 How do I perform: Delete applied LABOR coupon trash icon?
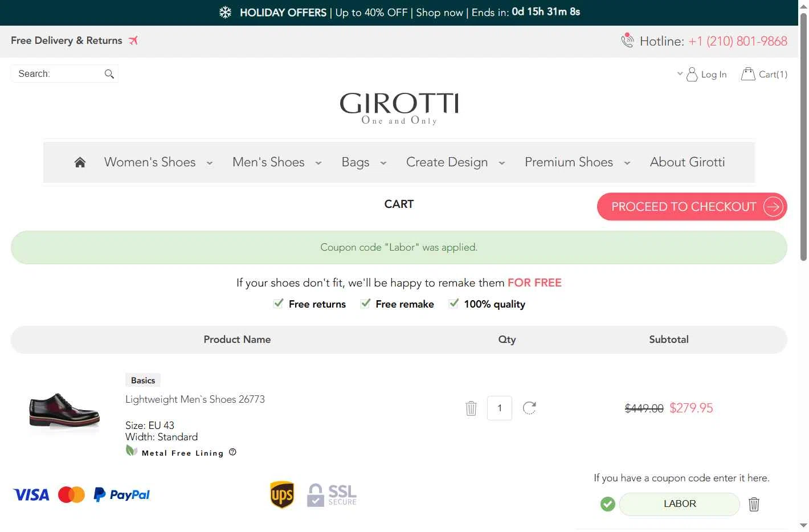[754, 504]
